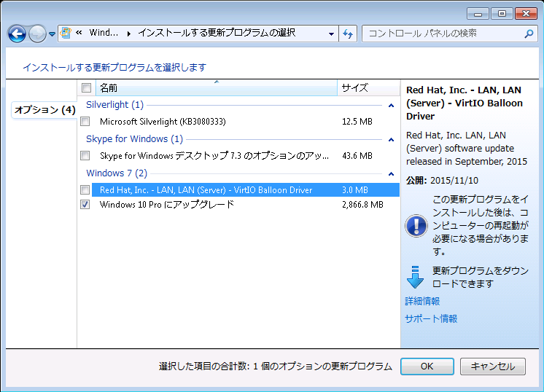
Task: Collapse the Skype for Windows (1) group chevron
Action: tap(391, 140)
